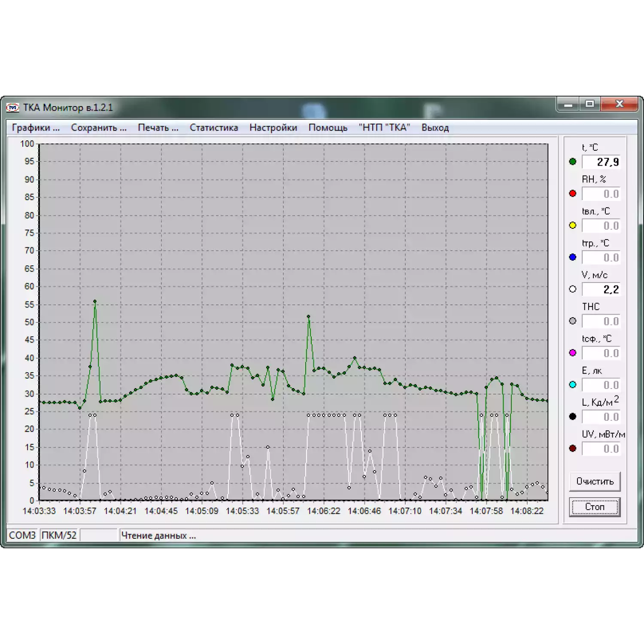
Task: Open the Сохранить menu
Action: (99, 128)
